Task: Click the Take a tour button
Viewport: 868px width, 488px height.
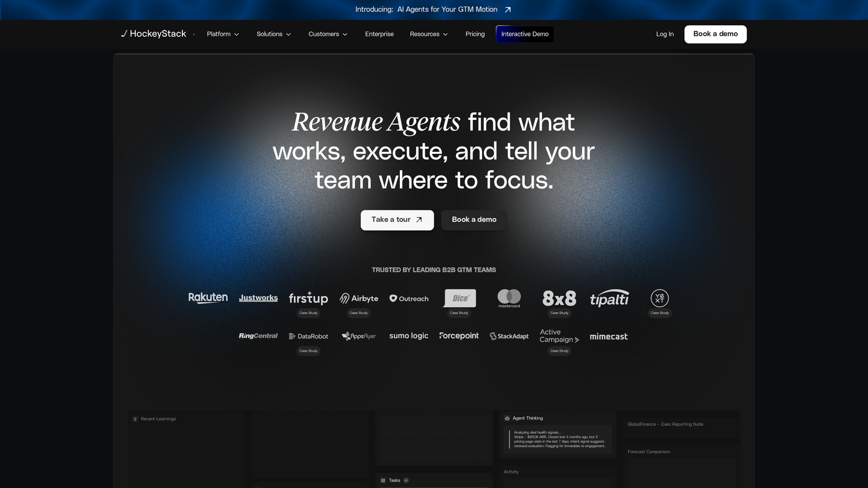Action: (x=397, y=220)
